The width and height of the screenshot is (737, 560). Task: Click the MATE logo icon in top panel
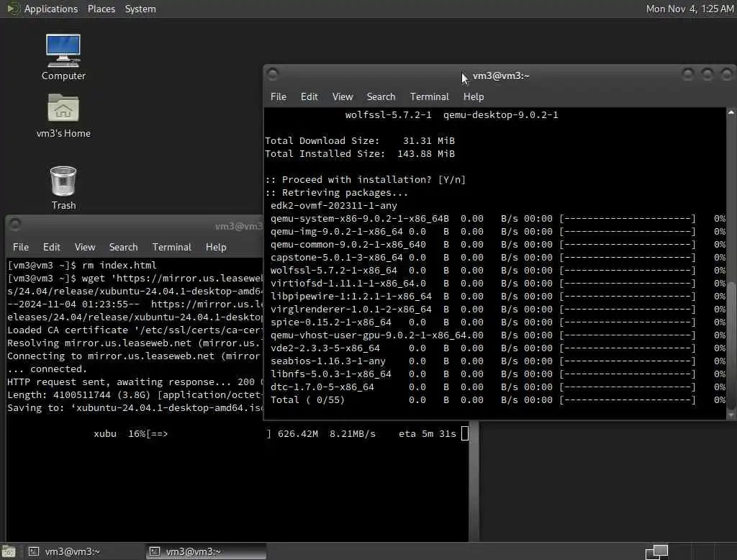(x=13, y=9)
